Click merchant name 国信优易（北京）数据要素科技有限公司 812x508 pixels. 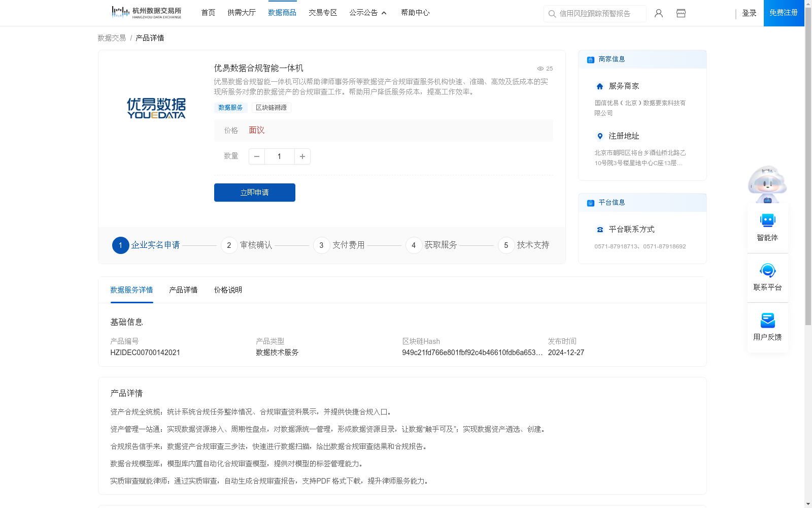point(640,108)
